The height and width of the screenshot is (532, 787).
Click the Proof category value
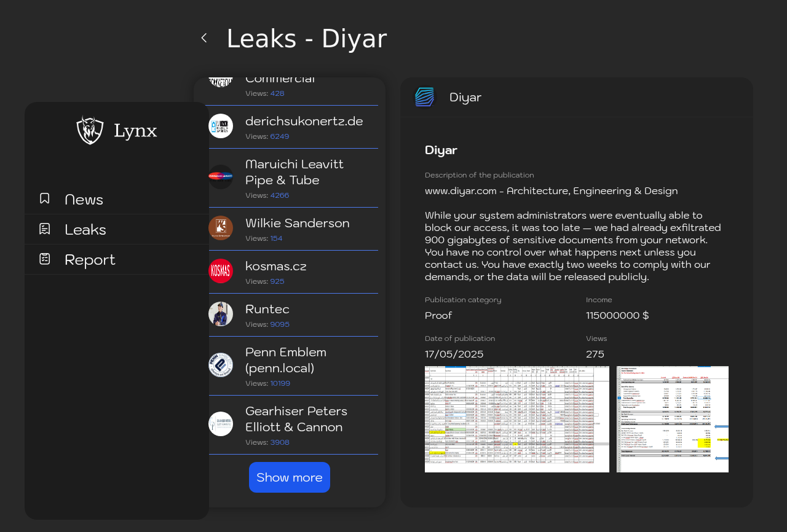click(438, 316)
